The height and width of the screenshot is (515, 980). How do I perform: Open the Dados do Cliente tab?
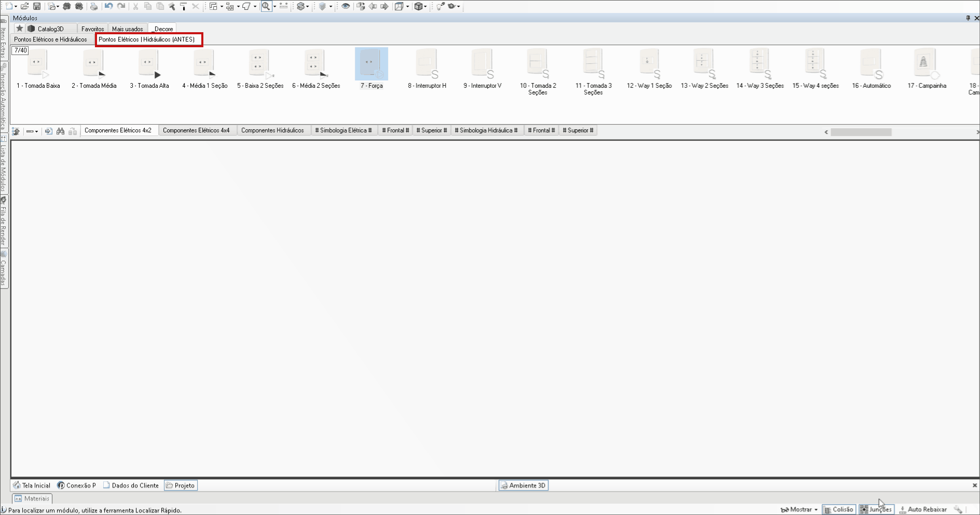131,485
